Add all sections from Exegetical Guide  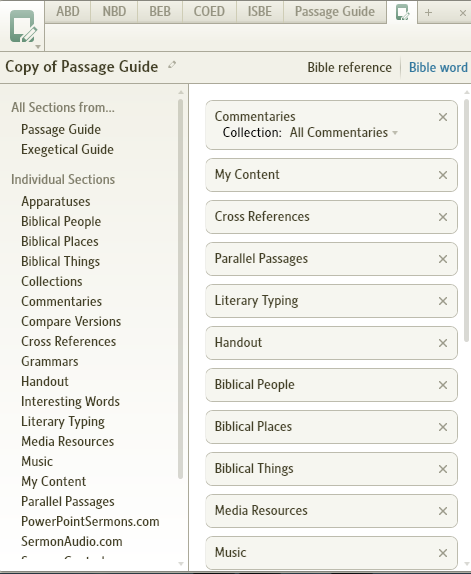point(67,149)
